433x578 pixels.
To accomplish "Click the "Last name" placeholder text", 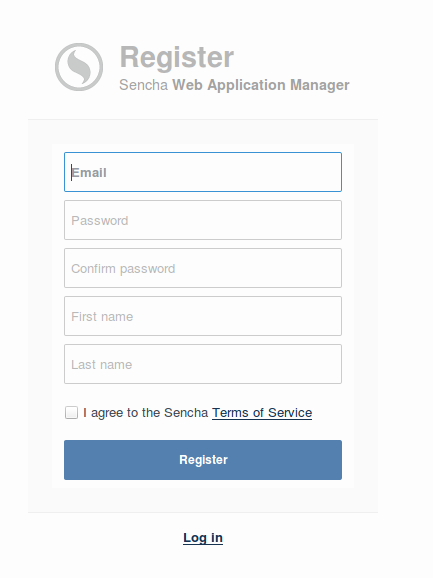I will pos(102,365).
